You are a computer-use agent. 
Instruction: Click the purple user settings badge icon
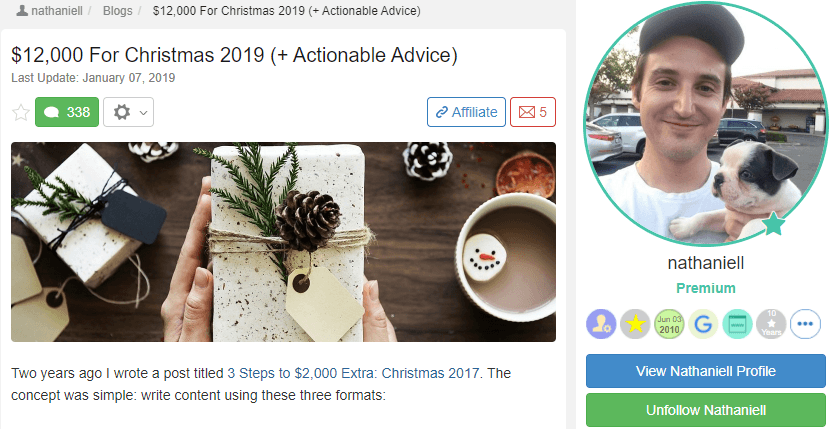[x=601, y=324]
